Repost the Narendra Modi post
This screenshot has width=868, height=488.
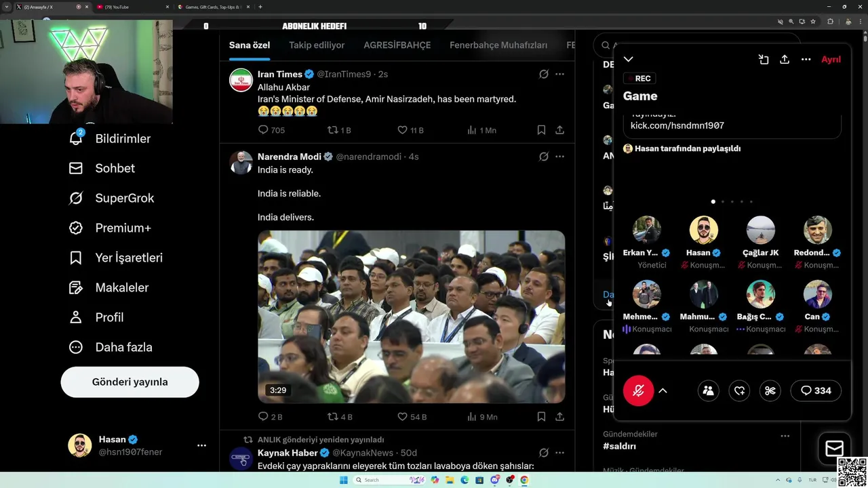340,417
